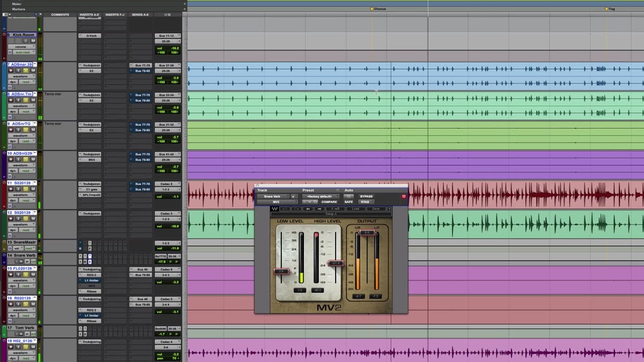Open plugin Track selector 'Snare Verb'
Image resolution: width=644 pixels, height=362 pixels.
(x=273, y=197)
